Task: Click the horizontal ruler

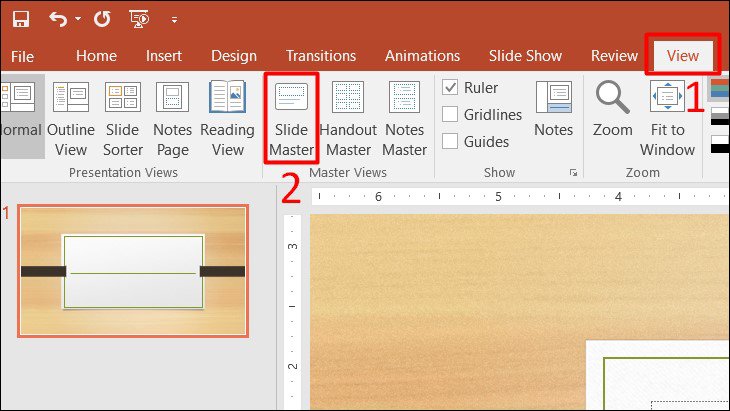Action: [x=520, y=196]
